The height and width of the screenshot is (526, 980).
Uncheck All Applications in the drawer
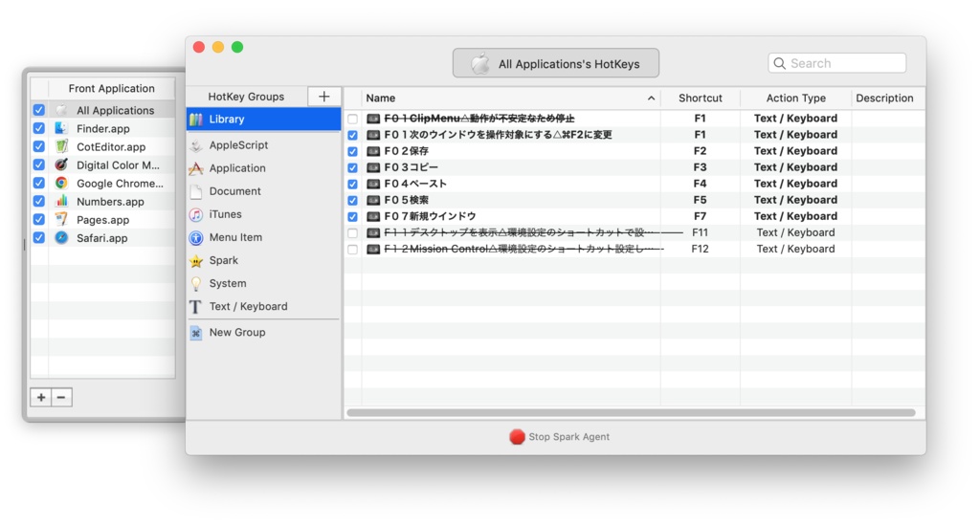(x=39, y=111)
